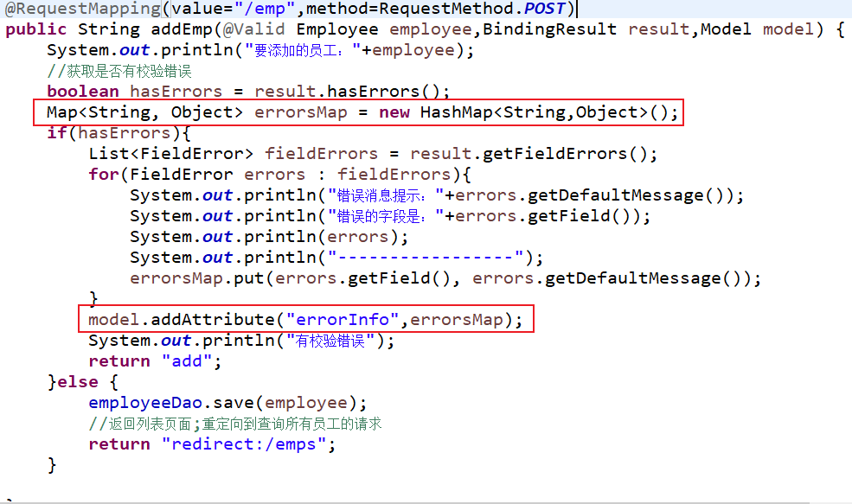Click the if(hasErrors) condition
Screen dimensions: 852x504
click(119, 133)
